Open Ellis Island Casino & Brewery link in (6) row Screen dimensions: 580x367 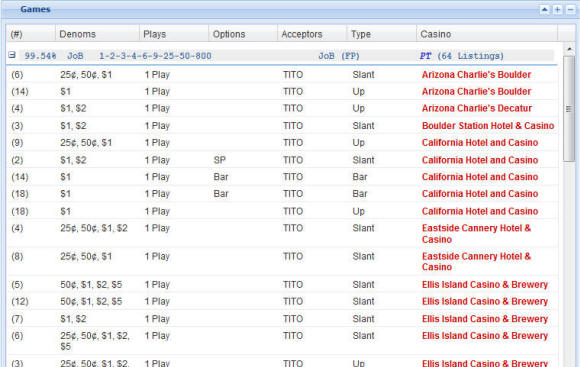coord(485,336)
